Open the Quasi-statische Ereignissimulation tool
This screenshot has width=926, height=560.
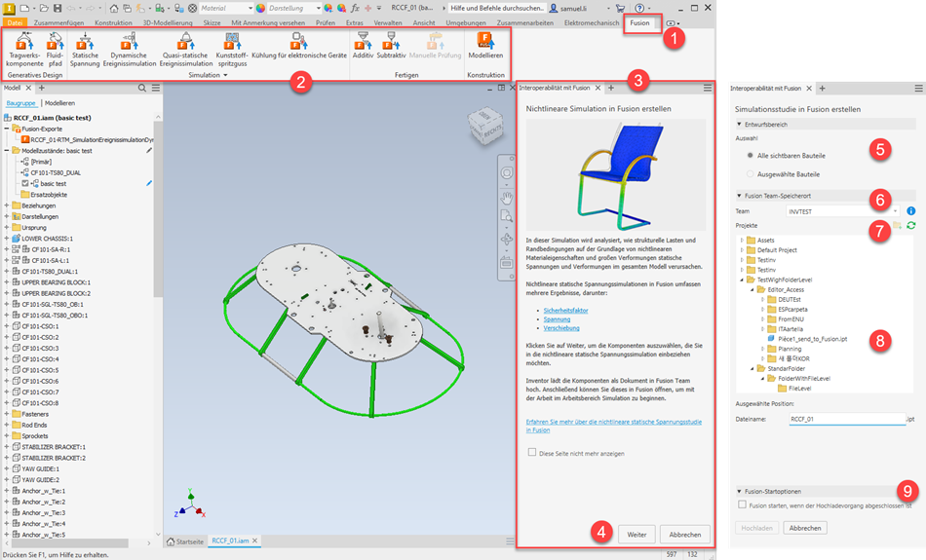pyautogui.click(x=185, y=50)
